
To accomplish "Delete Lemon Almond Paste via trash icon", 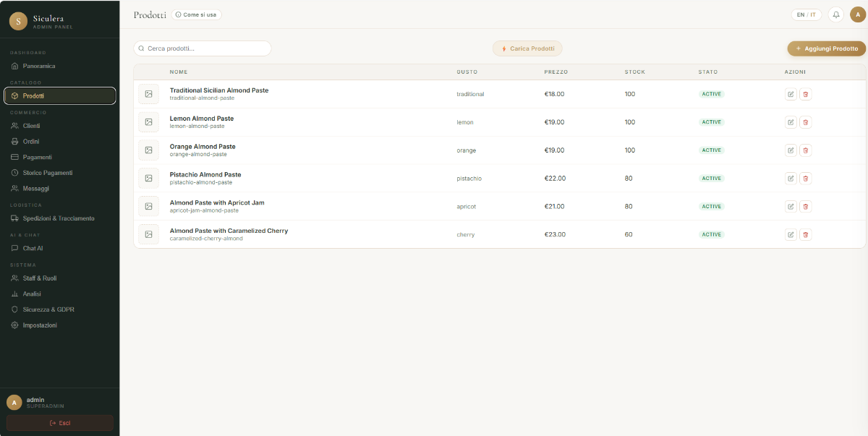I will (x=806, y=122).
